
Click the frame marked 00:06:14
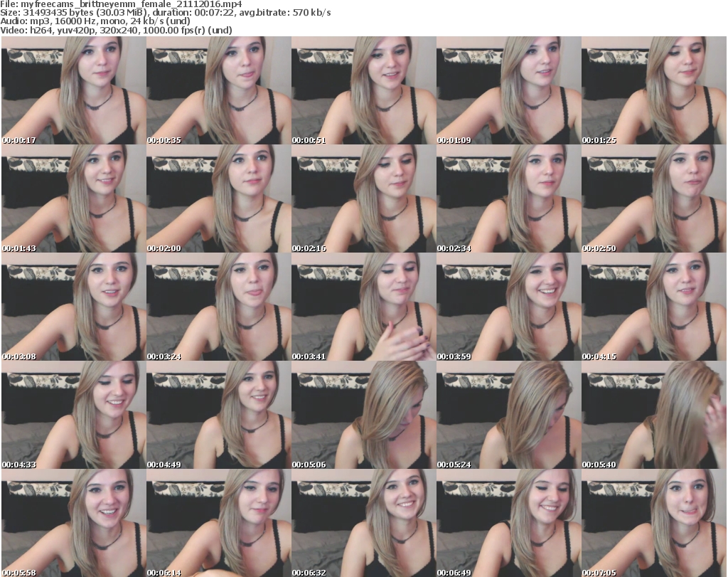click(219, 523)
